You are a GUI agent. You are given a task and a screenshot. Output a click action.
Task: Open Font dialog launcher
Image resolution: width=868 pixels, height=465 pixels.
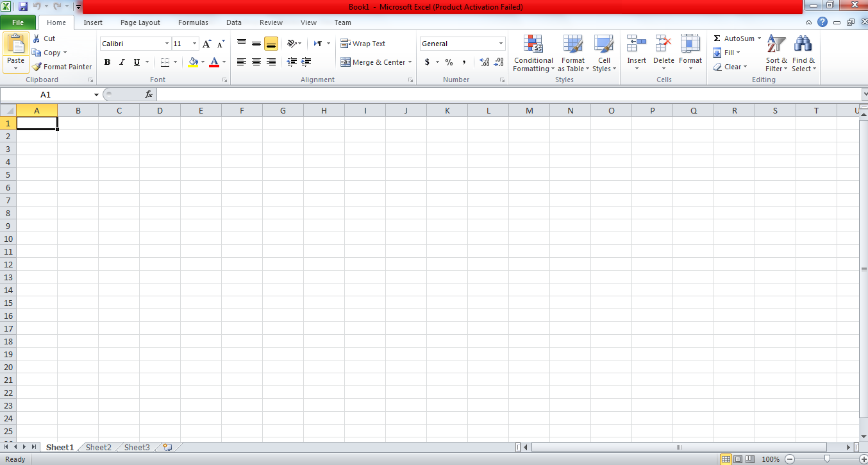click(x=224, y=80)
